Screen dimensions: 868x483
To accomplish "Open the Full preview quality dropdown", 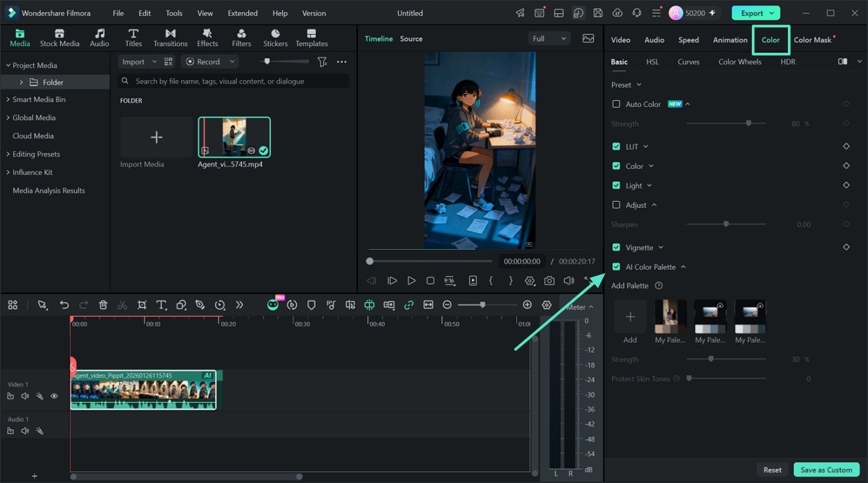I will pos(550,39).
